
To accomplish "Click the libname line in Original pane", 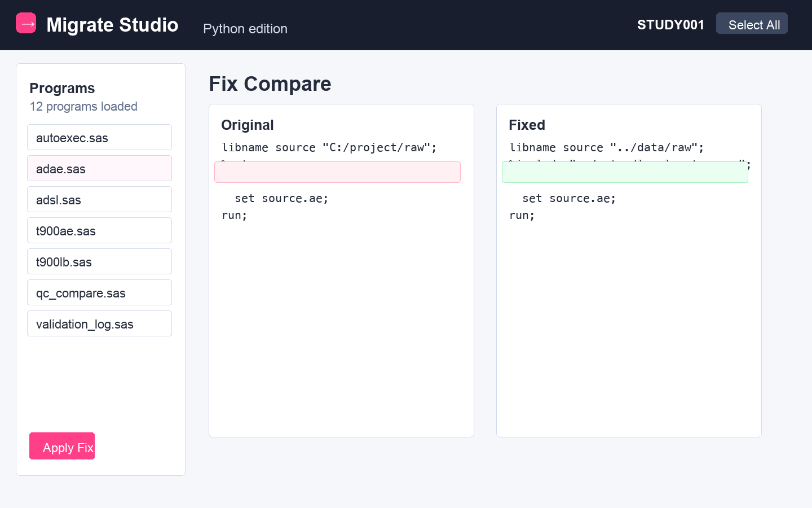I will [x=329, y=147].
